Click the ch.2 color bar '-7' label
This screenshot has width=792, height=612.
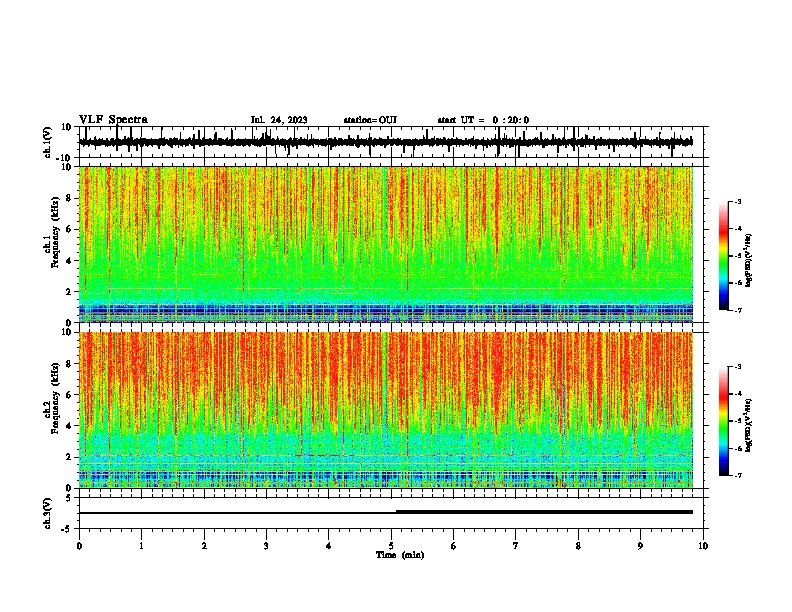tap(738, 476)
